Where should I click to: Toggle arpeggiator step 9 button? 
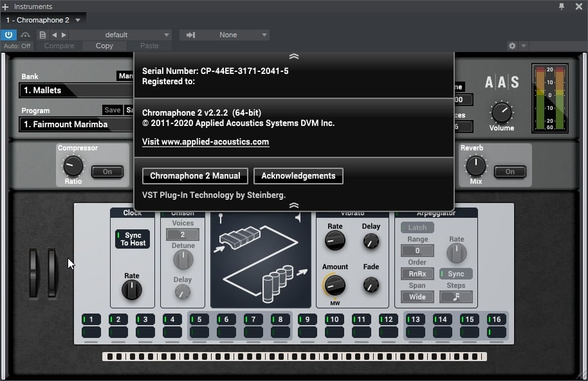point(307,319)
